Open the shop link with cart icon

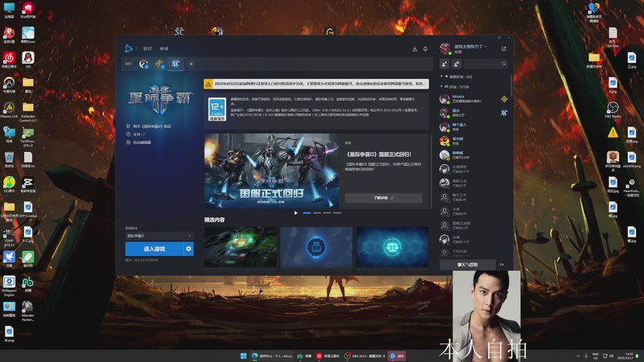(149, 126)
